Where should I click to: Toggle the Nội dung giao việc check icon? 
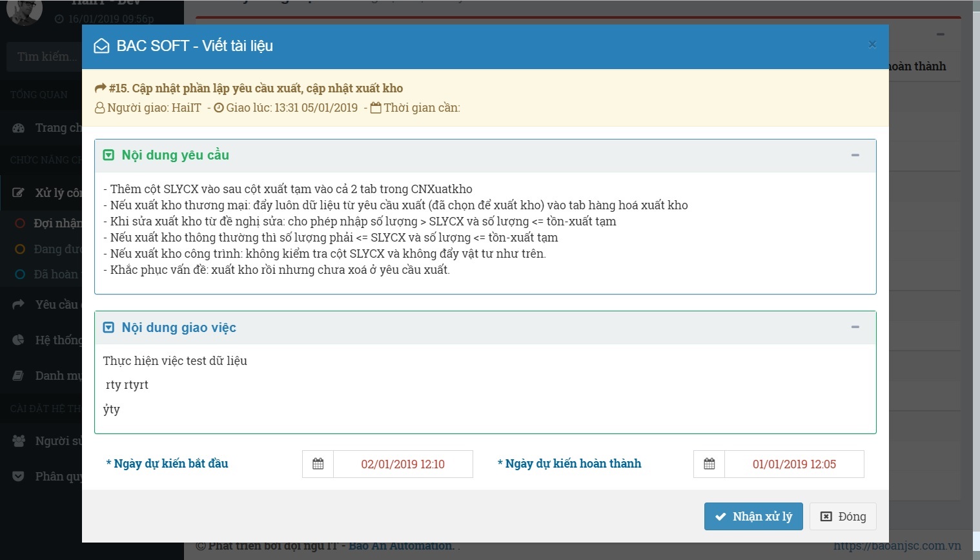[108, 327]
